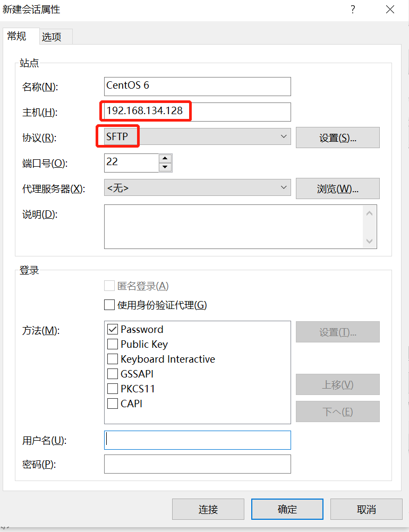Open protocol 设置(S)... button

pos(338,138)
